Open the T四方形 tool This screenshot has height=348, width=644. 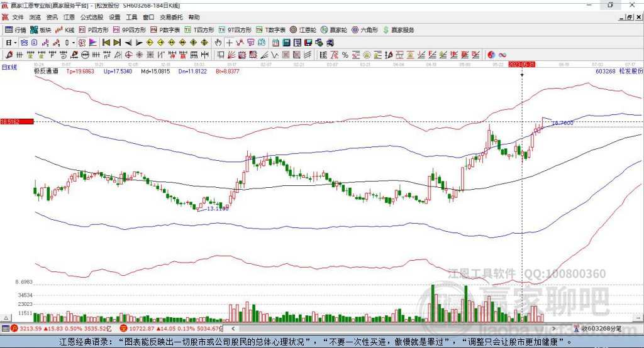(199, 30)
